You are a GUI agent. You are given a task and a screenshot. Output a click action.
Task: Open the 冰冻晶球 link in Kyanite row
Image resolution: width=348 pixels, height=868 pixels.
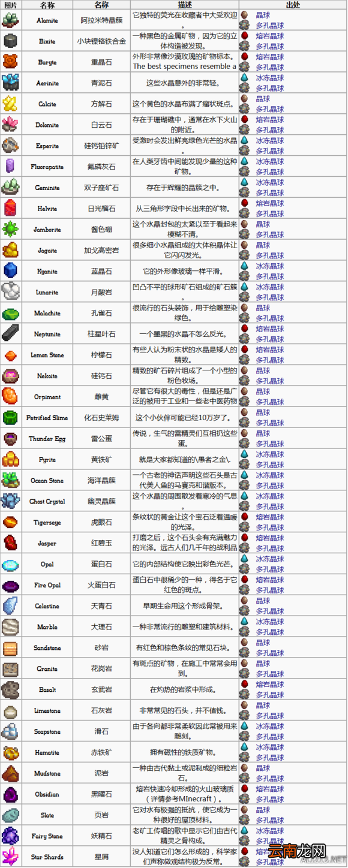coord(270,266)
